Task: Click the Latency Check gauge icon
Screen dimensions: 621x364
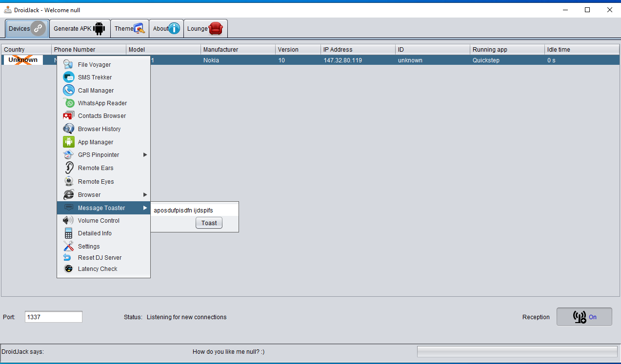Action: (x=68, y=268)
